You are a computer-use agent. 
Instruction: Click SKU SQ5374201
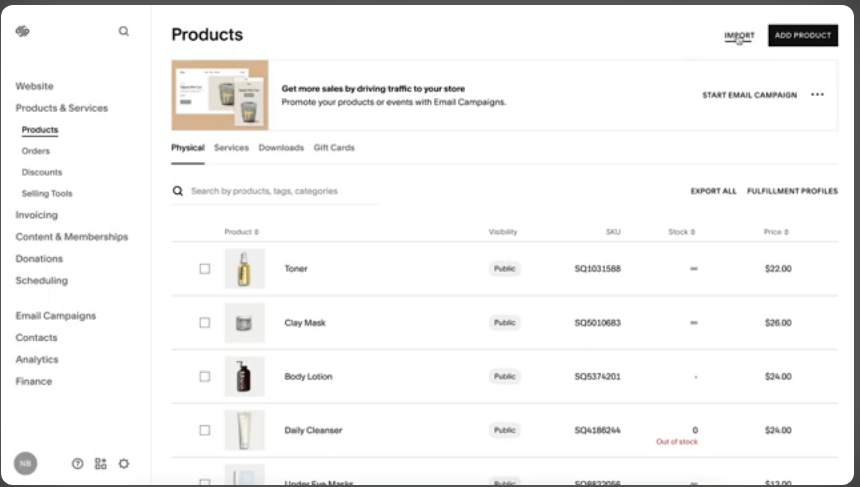597,376
